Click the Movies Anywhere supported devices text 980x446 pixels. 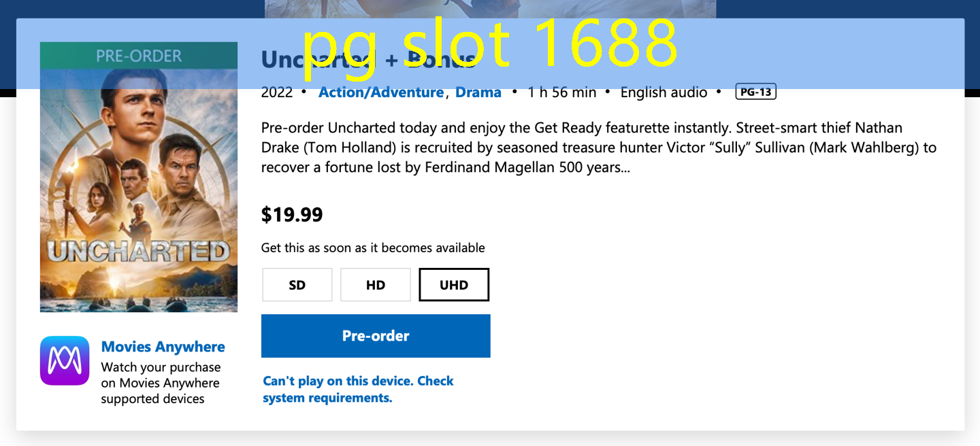tap(161, 383)
